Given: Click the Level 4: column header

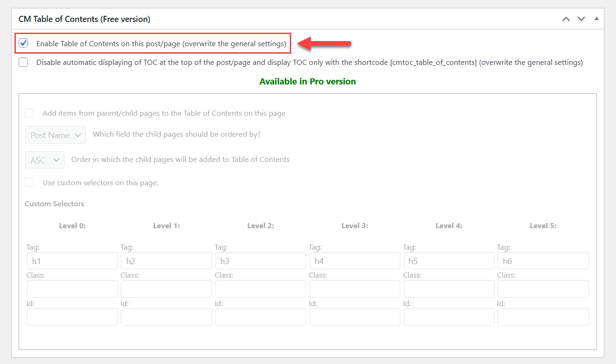Looking at the screenshot, I should [x=449, y=225].
